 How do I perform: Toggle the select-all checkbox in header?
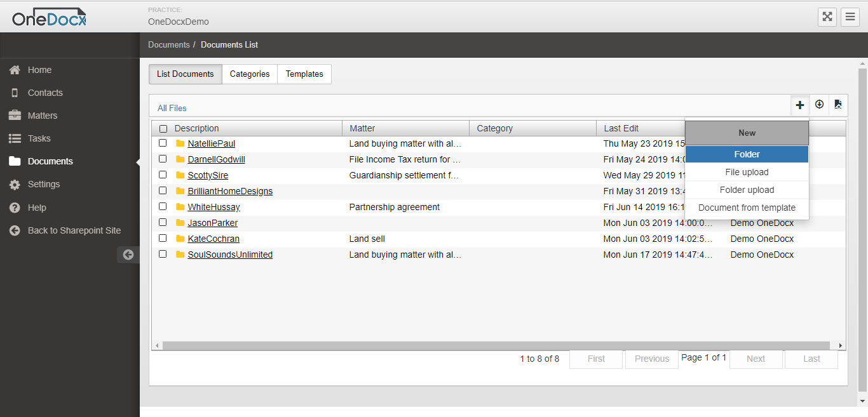163,129
